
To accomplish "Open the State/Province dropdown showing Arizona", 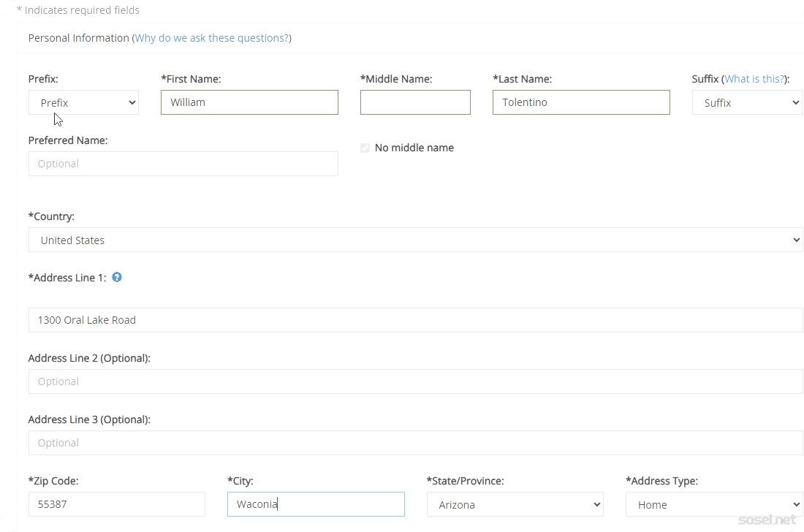I will coord(515,504).
